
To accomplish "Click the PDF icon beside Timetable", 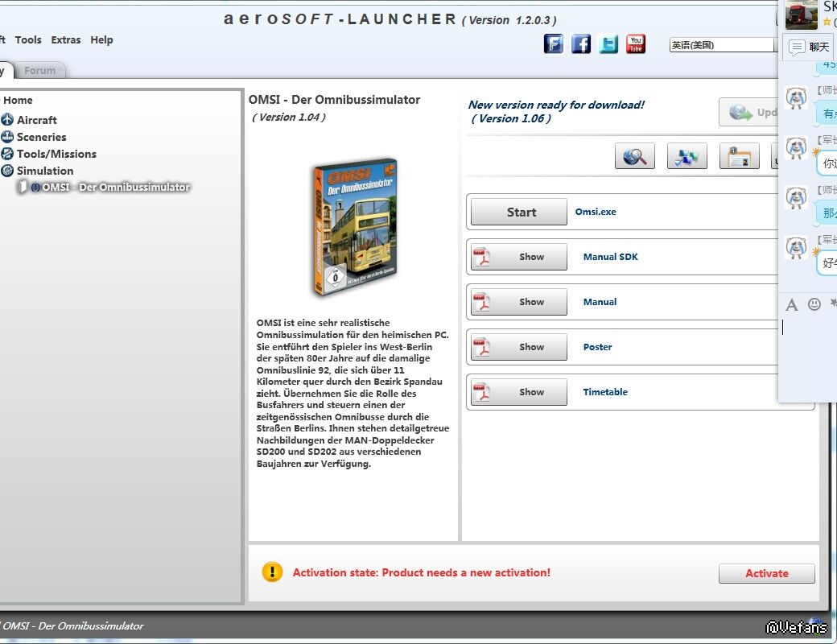I will 482,392.
